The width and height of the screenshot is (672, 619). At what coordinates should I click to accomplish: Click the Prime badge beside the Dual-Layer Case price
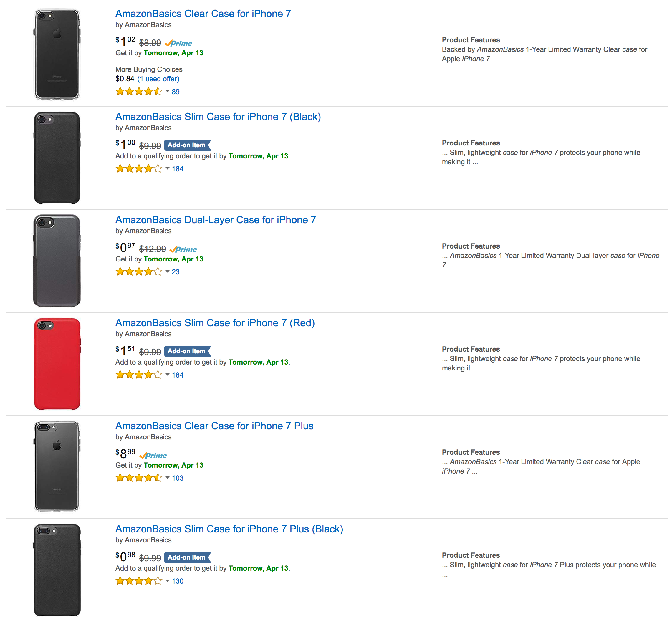[x=183, y=249]
